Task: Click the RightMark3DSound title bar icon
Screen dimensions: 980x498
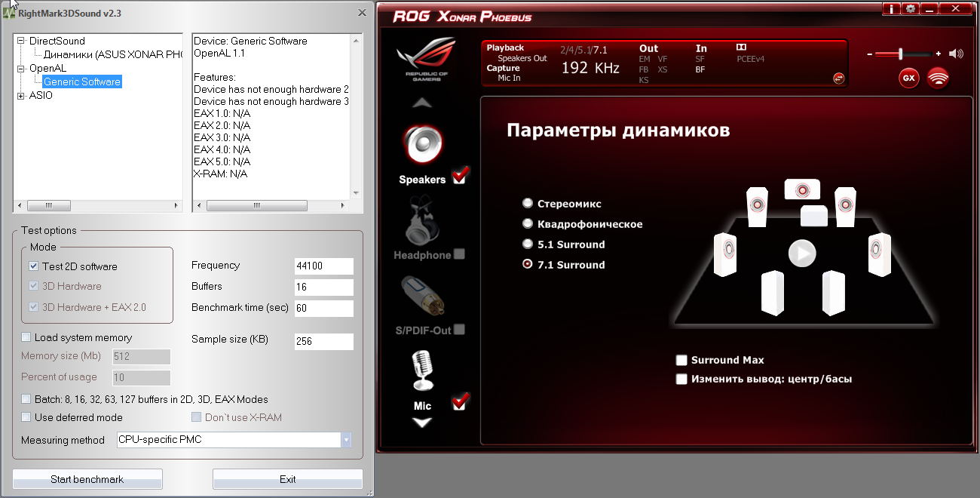Action: coord(10,12)
